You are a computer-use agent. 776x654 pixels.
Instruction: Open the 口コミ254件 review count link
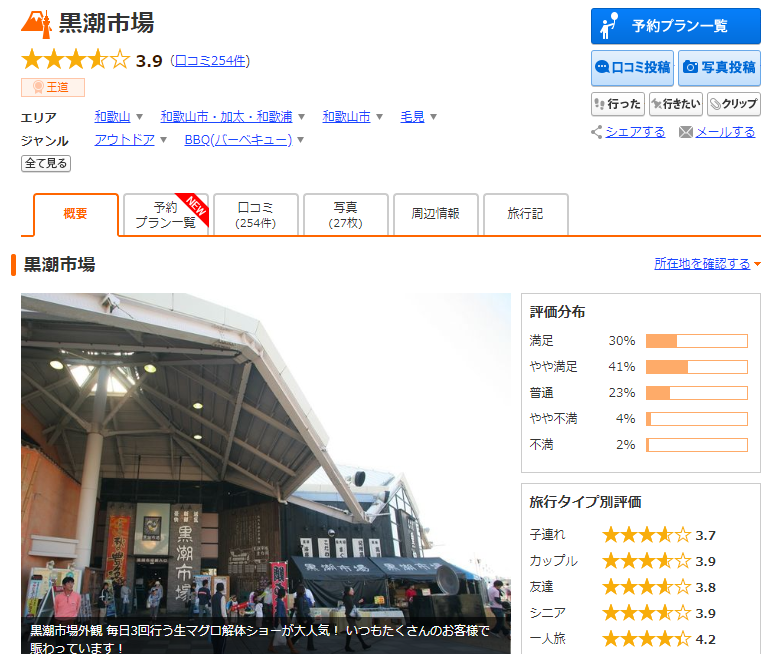[x=210, y=61]
